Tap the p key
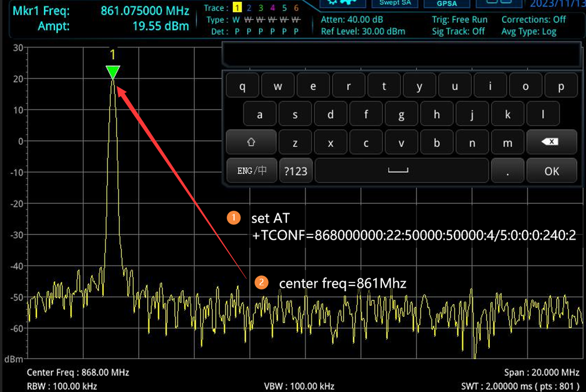The image size is (586, 392). coord(561,86)
